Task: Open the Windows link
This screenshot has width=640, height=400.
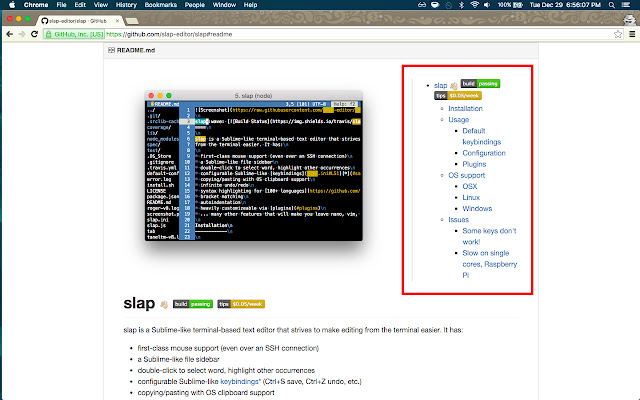Action: 477,209
